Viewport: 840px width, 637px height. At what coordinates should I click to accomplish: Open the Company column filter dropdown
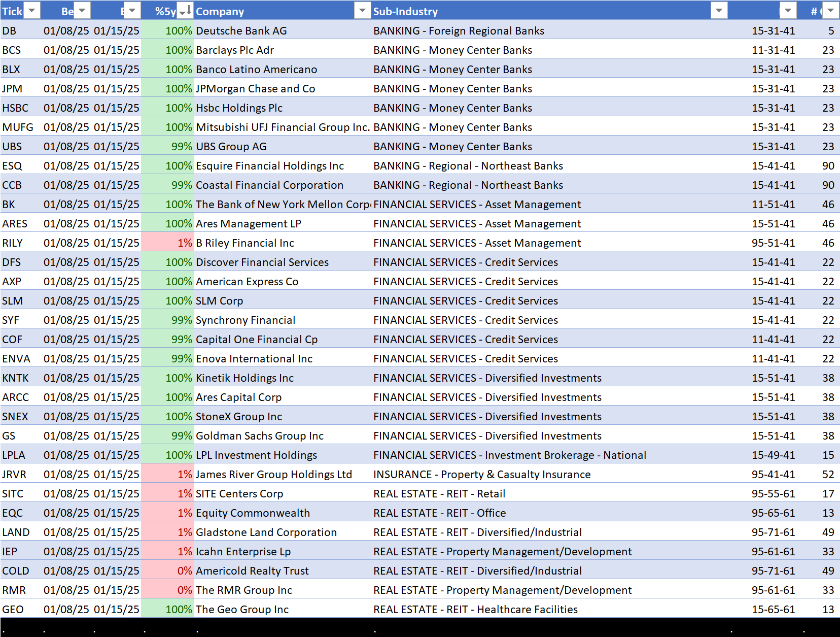click(x=362, y=11)
